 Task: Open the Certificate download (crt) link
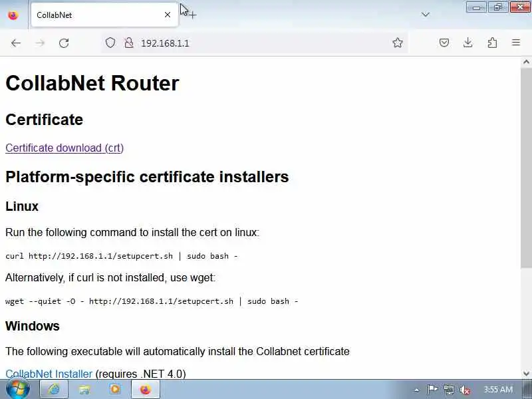[65, 148]
